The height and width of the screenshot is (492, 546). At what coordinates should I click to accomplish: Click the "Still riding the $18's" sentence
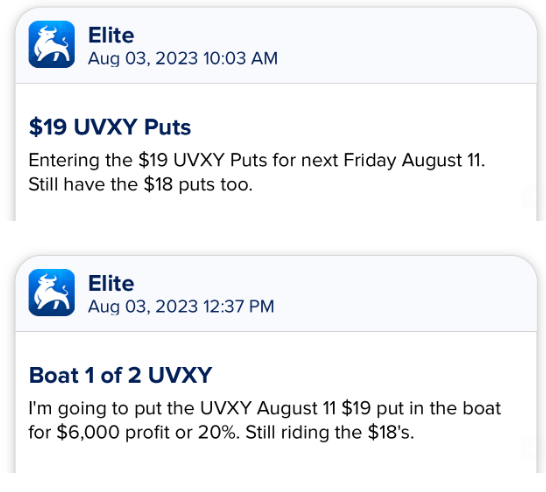pyautogui.click(x=330, y=432)
